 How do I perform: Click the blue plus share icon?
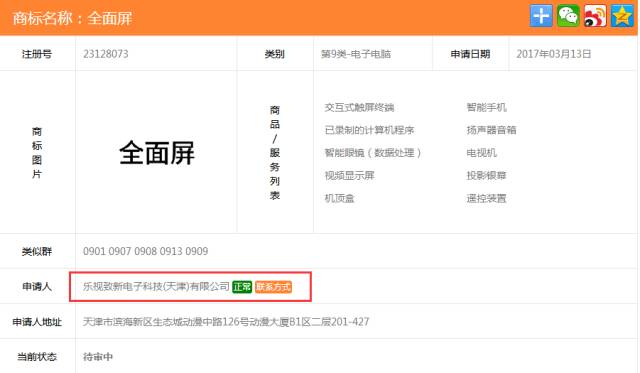(x=541, y=16)
